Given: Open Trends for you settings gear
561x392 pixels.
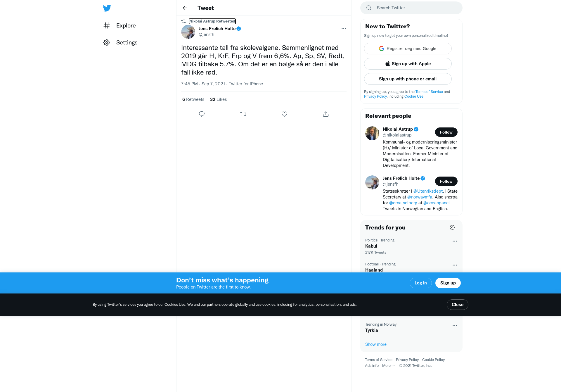Looking at the screenshot, I should (x=452, y=227).
